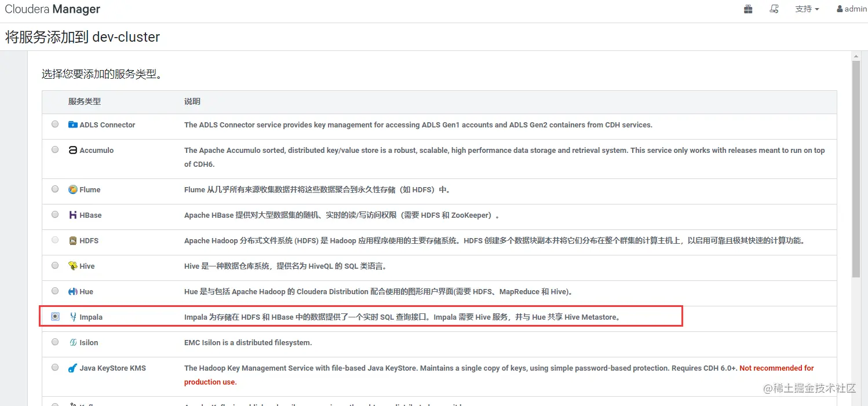Screen dimensions: 868x406
Task: Go to Cloudera Manager home logo
Action: 52,9
